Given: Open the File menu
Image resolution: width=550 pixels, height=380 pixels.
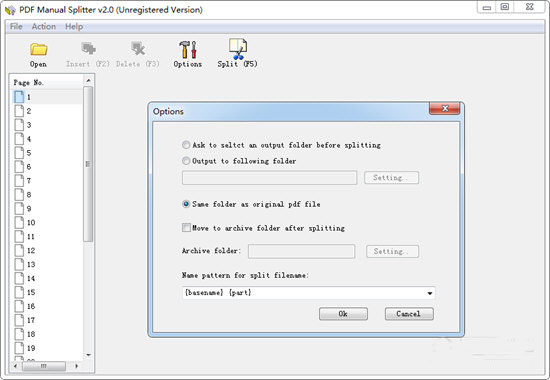Looking at the screenshot, I should click(x=16, y=26).
